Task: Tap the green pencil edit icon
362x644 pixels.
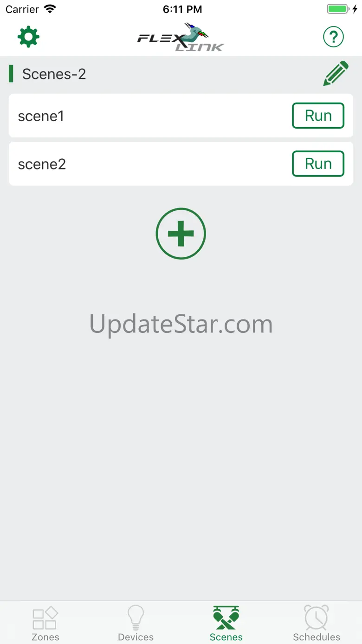Action: click(336, 73)
